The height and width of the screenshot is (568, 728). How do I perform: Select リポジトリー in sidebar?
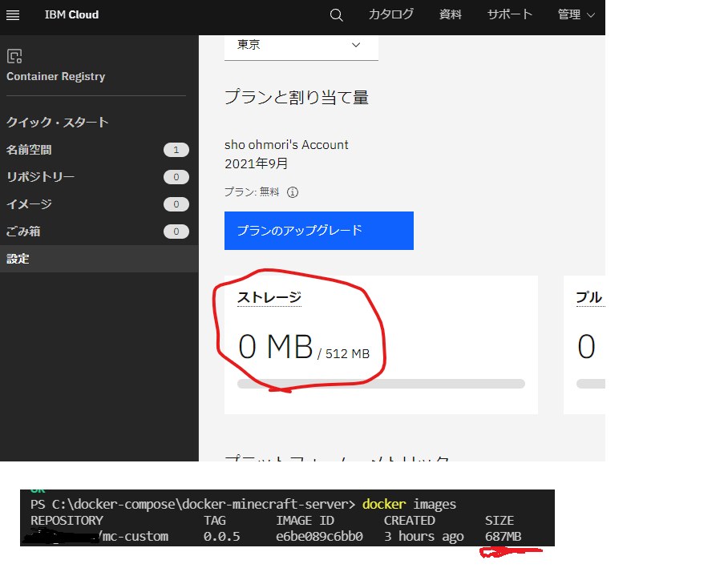point(99,177)
